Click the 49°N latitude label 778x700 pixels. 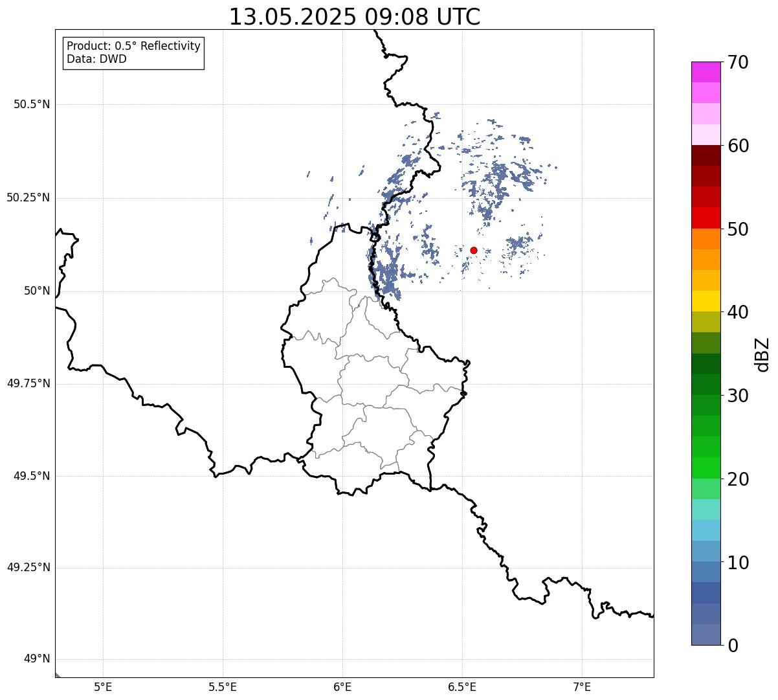[x=37, y=659]
